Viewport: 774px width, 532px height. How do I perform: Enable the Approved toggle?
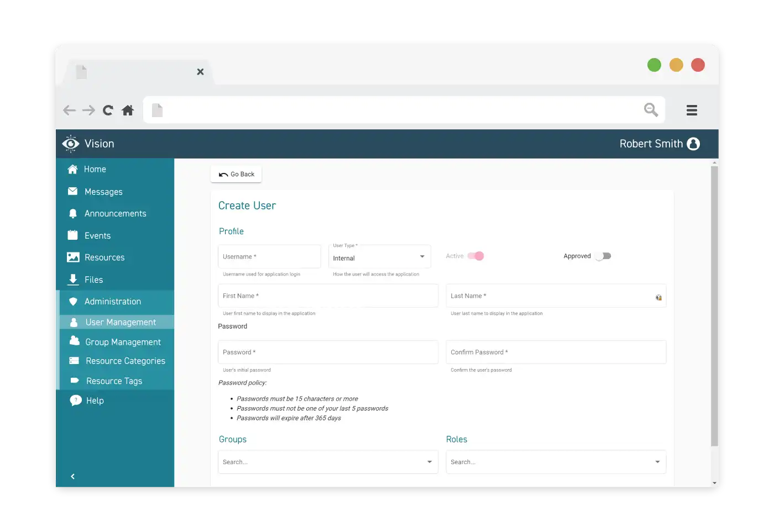(x=603, y=256)
